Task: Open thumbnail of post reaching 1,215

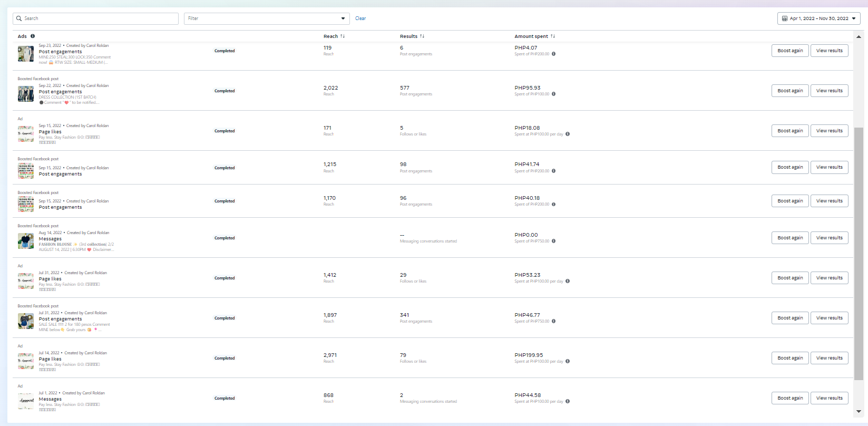Action: pyautogui.click(x=26, y=171)
